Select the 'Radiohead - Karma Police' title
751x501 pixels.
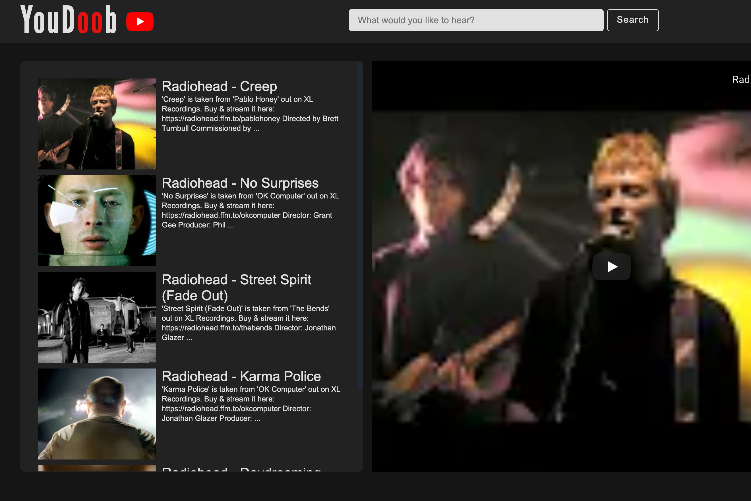point(241,376)
